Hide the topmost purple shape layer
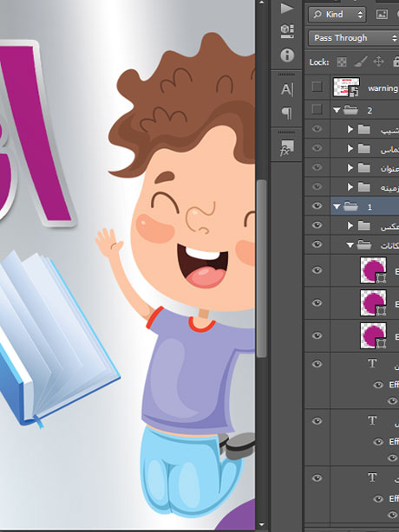Screen dimensions: 399x532 pyautogui.click(x=317, y=270)
